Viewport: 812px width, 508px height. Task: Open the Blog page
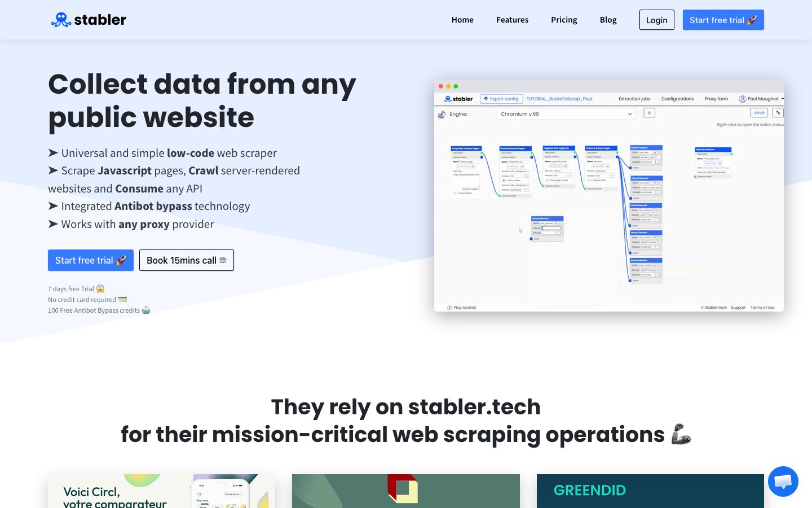pyautogui.click(x=608, y=20)
